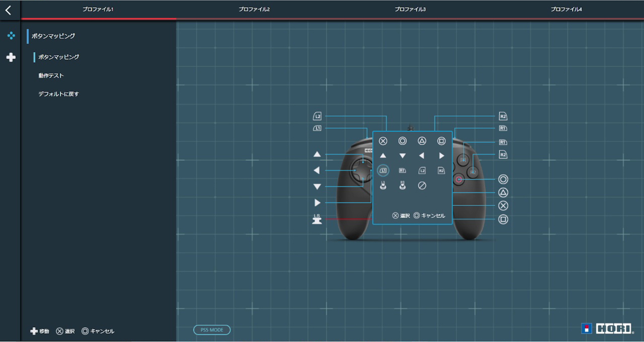Select the R2 trigger in the popup grid
The image size is (644, 342).
pyautogui.click(x=441, y=171)
